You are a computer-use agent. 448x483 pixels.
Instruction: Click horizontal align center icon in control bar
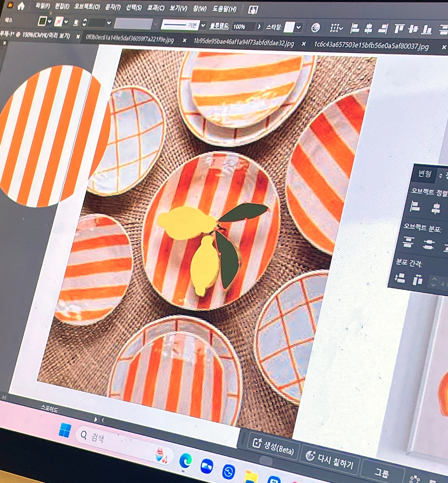(368, 28)
